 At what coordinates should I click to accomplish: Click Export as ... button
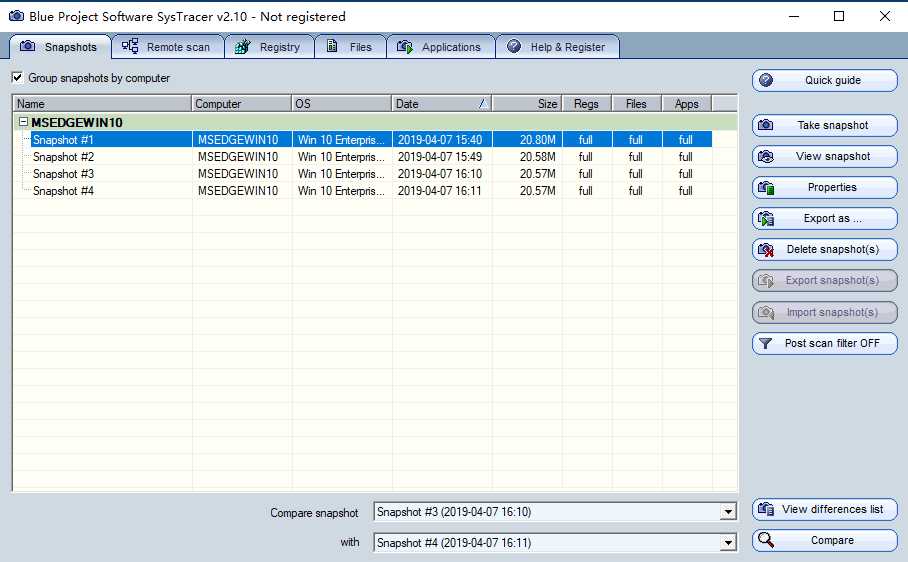(825, 219)
